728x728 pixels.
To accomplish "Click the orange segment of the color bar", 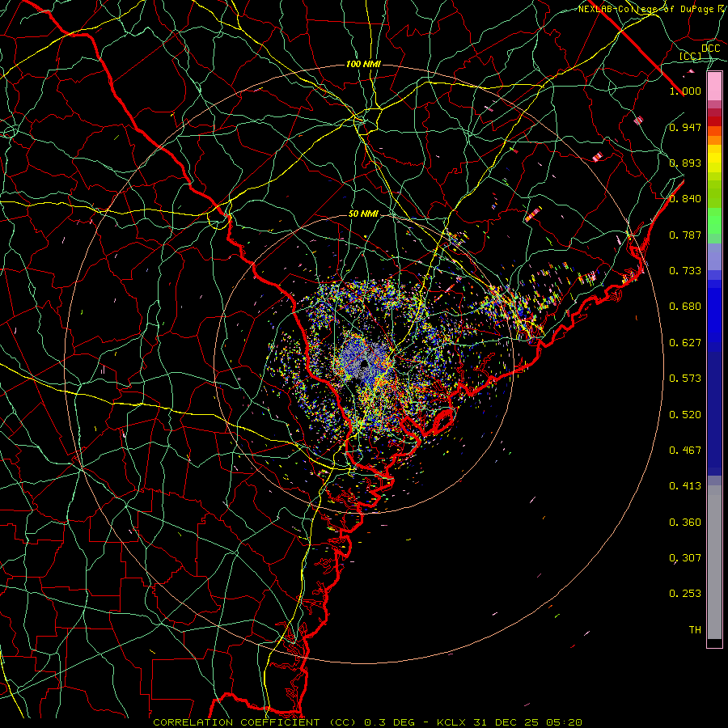I will [x=714, y=136].
